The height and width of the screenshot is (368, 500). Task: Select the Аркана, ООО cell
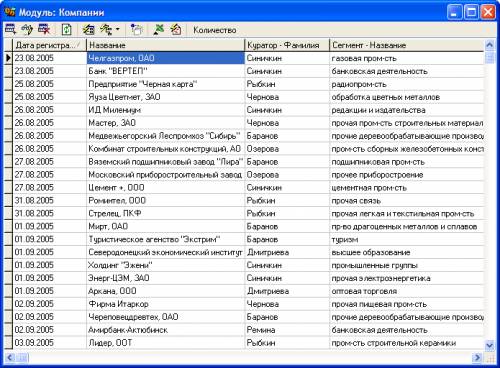coord(166,291)
